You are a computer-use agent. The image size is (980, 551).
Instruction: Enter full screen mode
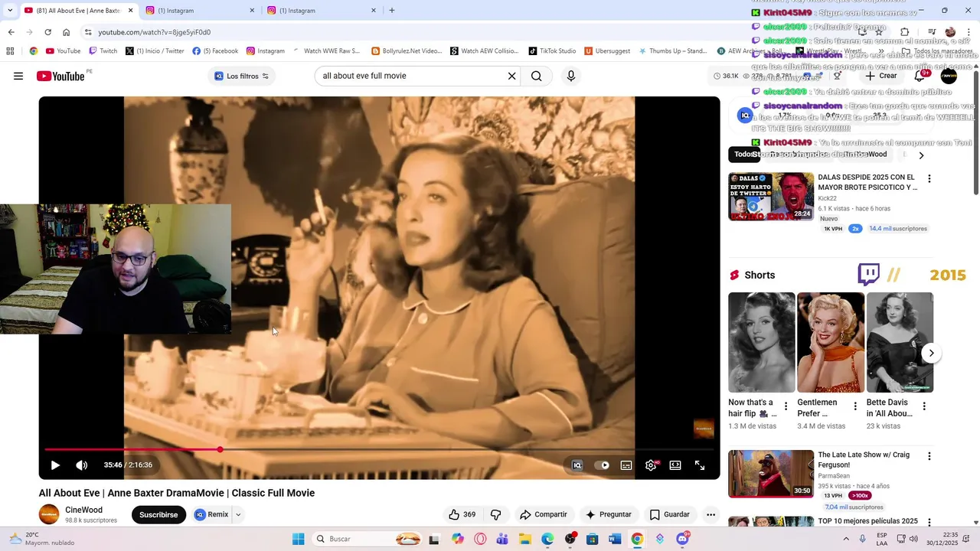point(700,465)
